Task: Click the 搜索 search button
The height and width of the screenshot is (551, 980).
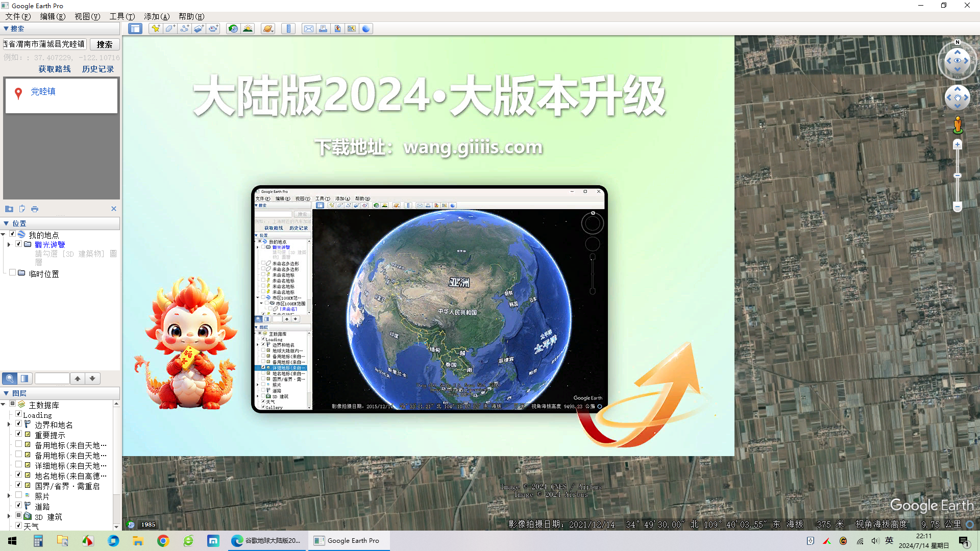Action: (x=105, y=44)
